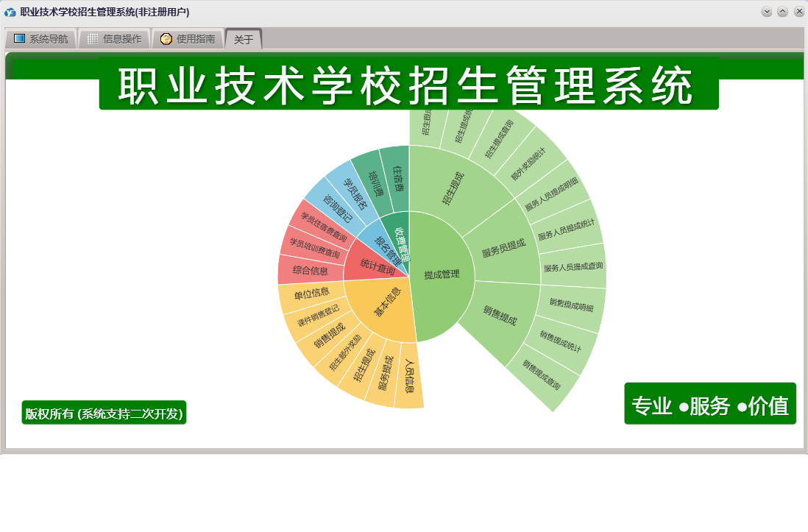Click the 招生额外奖励 segment

[346, 352]
